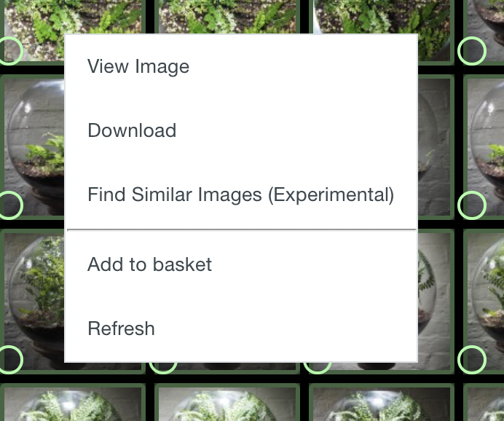Open the bottom-row first fern dome thumbnail
The height and width of the screenshot is (421, 504).
tap(72, 402)
